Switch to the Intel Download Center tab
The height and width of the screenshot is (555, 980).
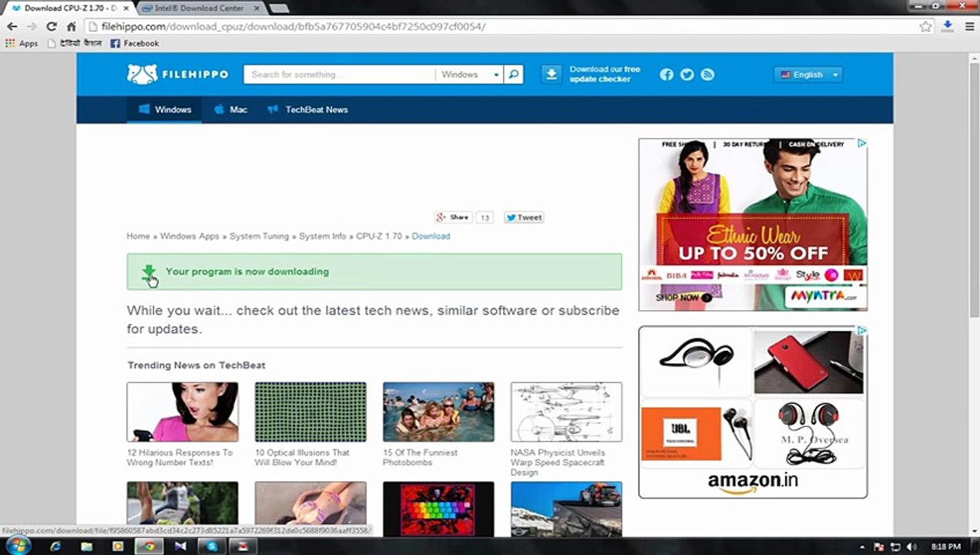[202, 8]
